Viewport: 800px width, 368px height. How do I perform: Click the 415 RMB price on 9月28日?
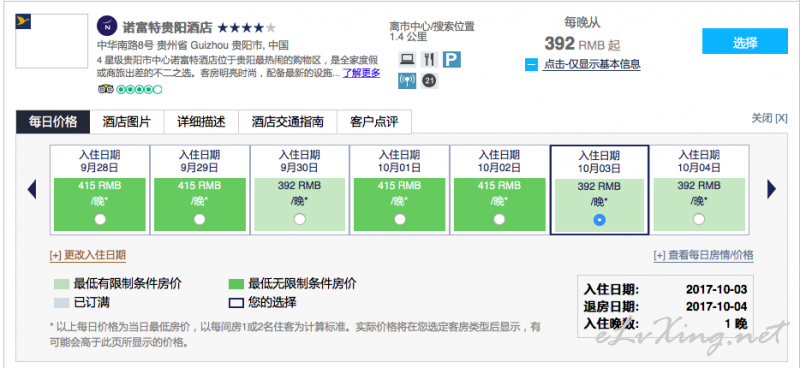pos(100,186)
